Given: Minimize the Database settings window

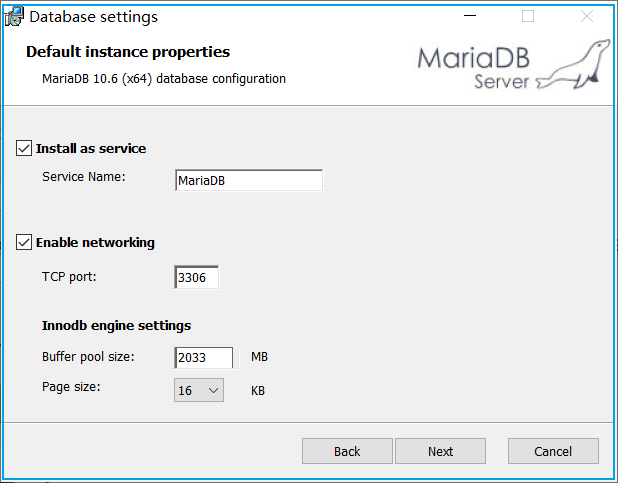Looking at the screenshot, I should tap(470, 16).
